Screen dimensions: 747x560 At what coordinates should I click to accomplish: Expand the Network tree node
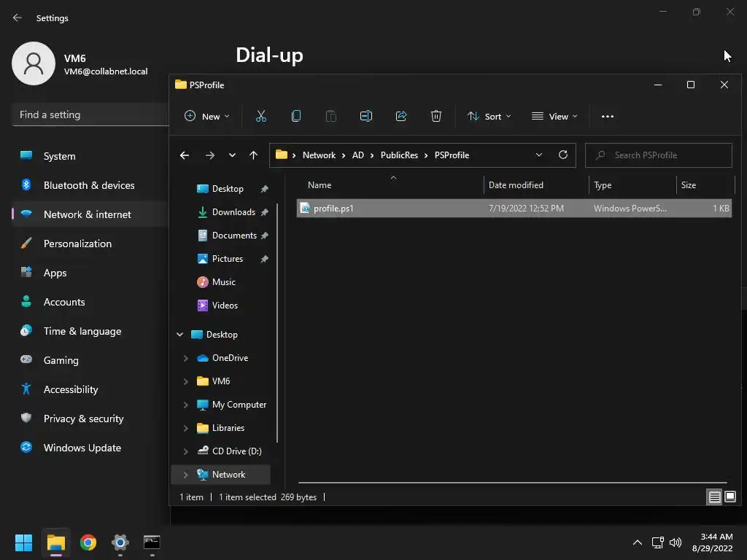(186, 475)
